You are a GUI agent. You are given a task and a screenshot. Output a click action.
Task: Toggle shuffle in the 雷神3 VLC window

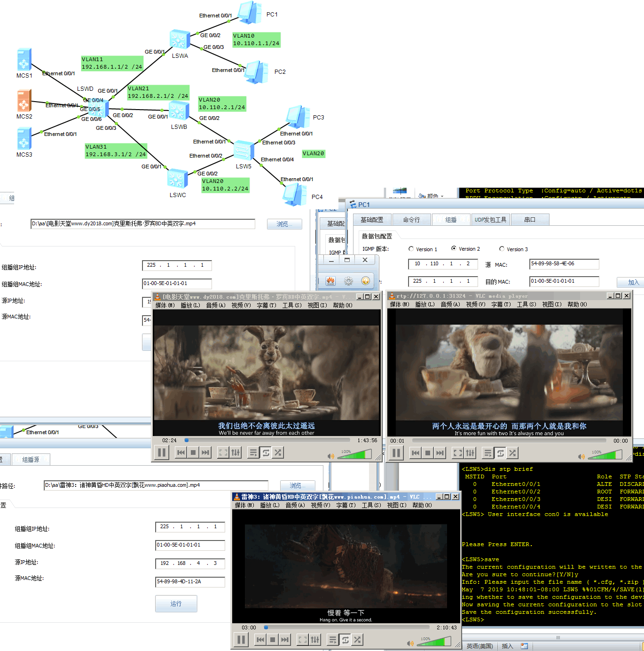click(x=357, y=640)
